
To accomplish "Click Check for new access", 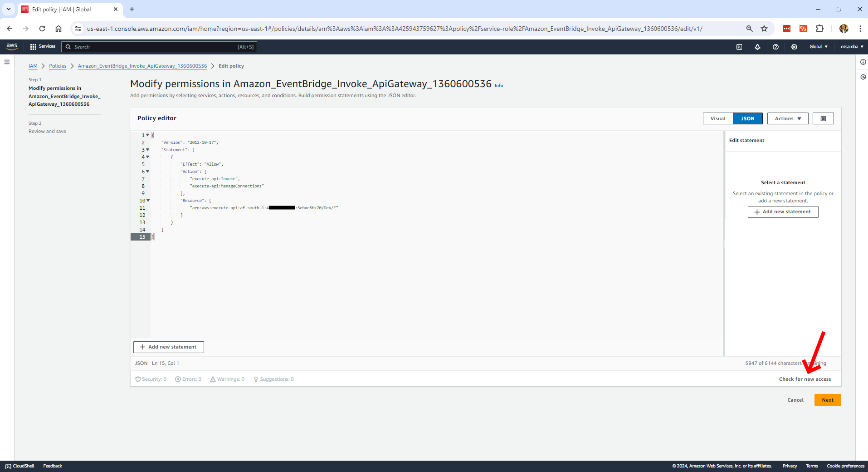I will click(805, 379).
